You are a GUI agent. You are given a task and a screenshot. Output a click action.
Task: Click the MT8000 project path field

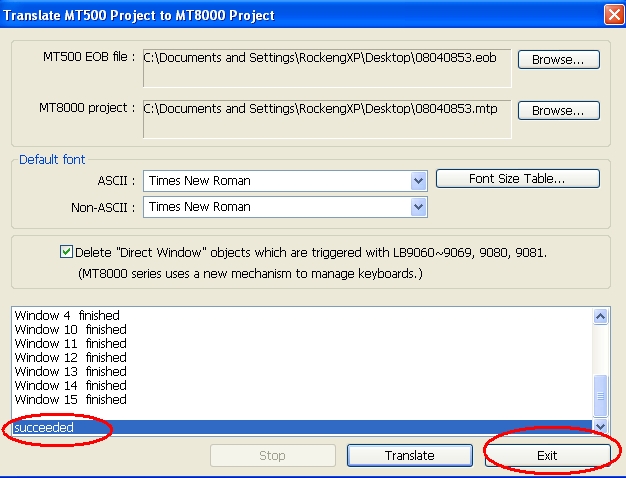327,119
